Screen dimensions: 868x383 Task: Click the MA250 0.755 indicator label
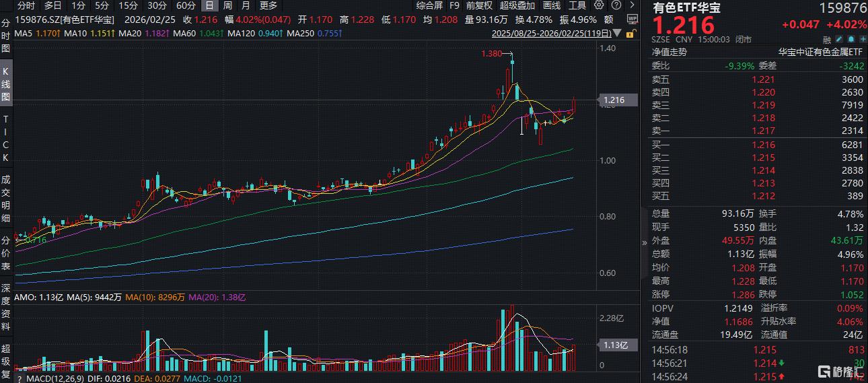pyautogui.click(x=315, y=32)
